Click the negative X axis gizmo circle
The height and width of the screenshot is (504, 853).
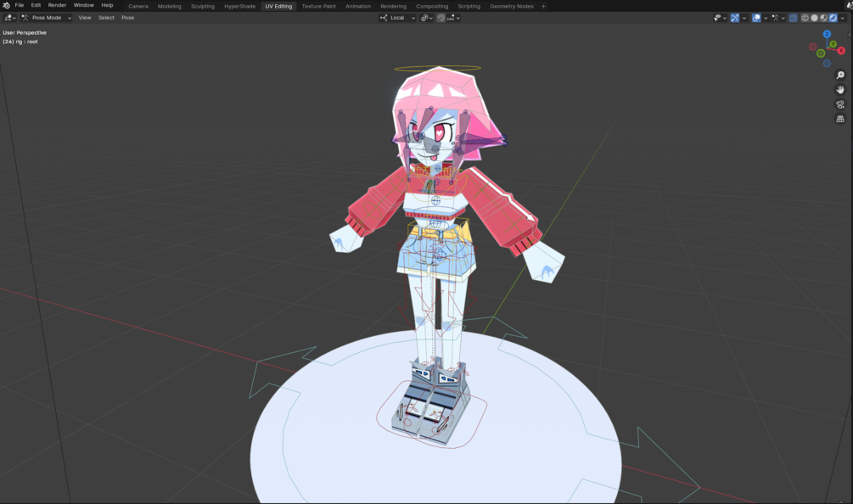[x=813, y=47]
